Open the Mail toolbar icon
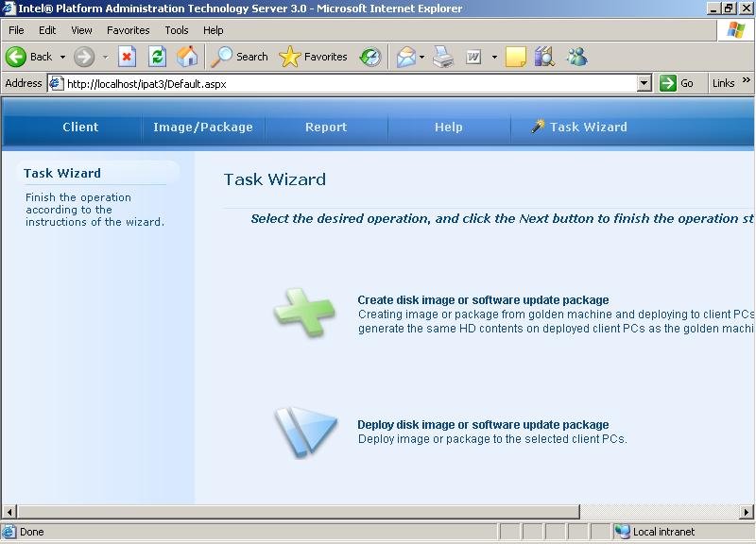 coord(406,57)
